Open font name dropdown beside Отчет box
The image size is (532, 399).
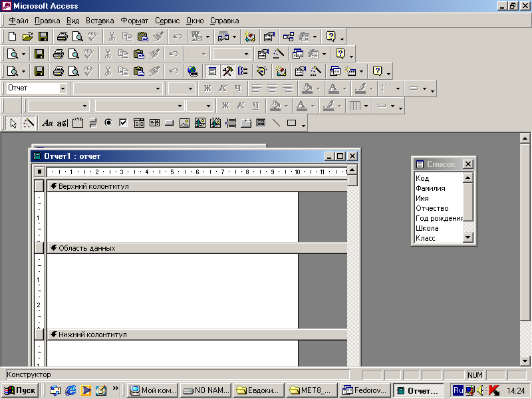[158, 88]
